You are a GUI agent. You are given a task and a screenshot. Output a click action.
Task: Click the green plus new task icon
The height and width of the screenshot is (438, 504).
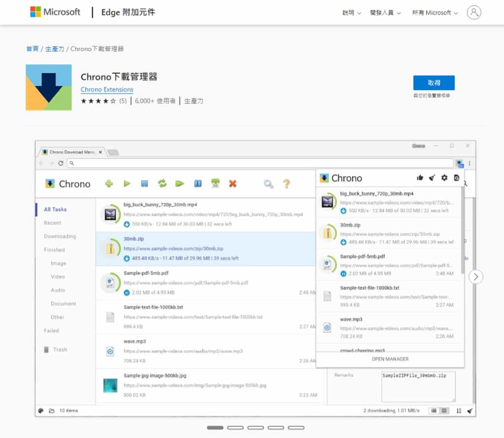click(109, 184)
